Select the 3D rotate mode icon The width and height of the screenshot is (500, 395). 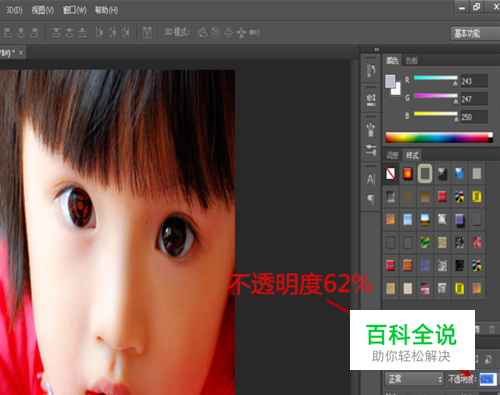point(202,32)
